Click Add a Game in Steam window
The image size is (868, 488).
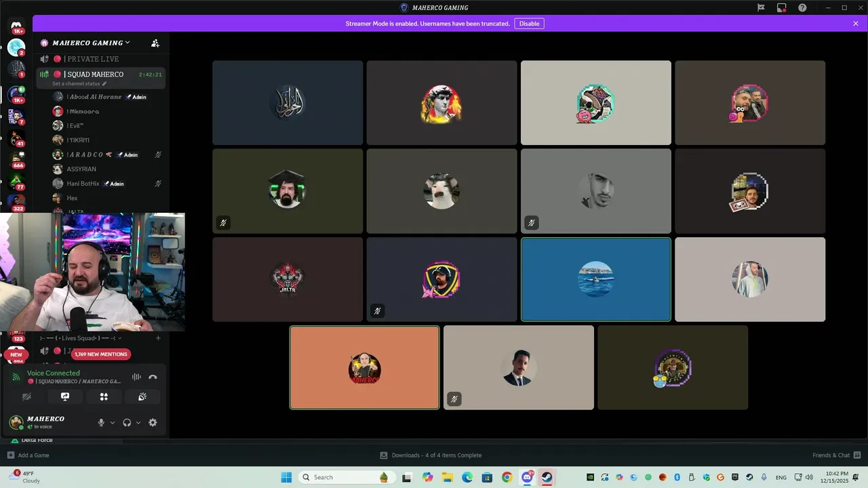point(28,455)
